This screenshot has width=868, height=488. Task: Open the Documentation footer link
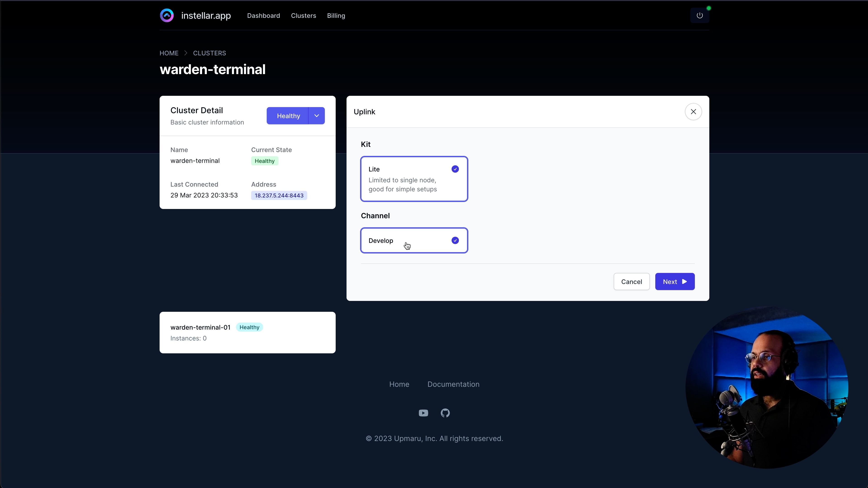click(x=453, y=384)
